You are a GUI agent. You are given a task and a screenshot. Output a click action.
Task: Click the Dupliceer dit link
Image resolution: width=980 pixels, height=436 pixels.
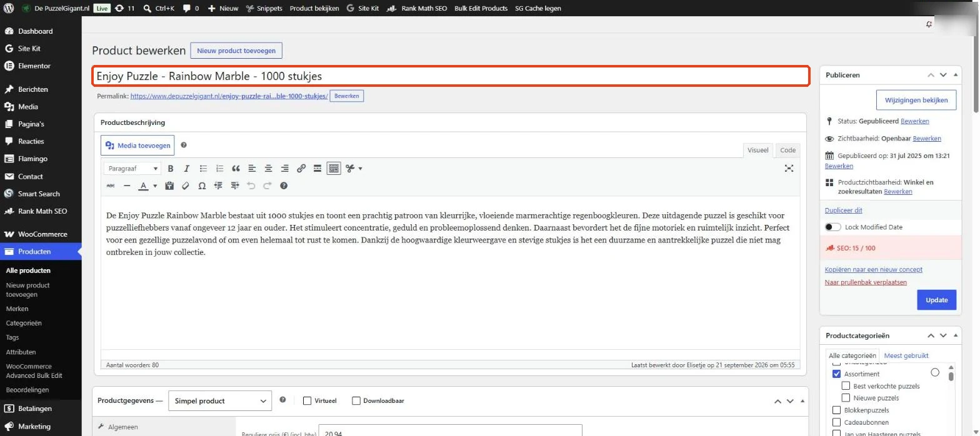tap(844, 211)
